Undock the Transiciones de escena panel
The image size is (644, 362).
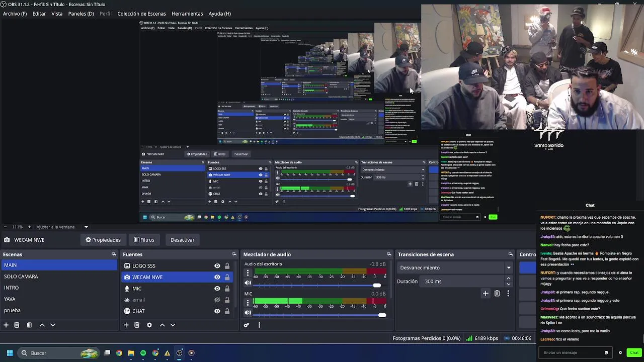[x=510, y=254]
